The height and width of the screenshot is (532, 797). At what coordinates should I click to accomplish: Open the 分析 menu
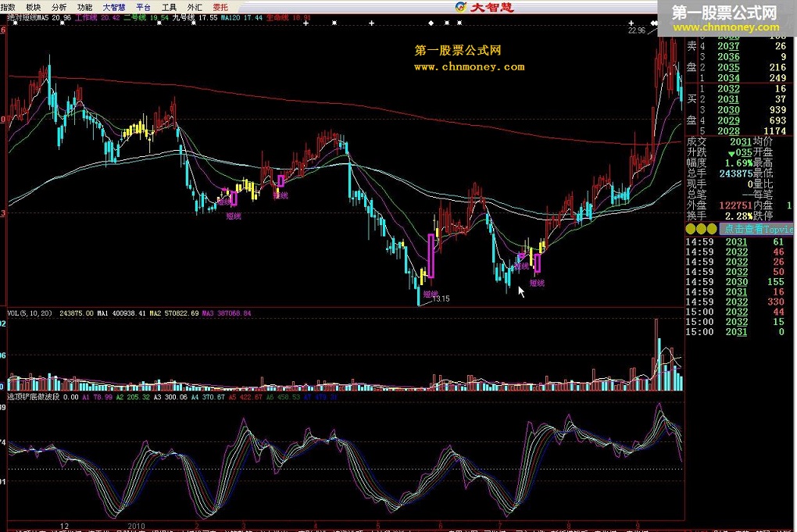click(x=59, y=7)
